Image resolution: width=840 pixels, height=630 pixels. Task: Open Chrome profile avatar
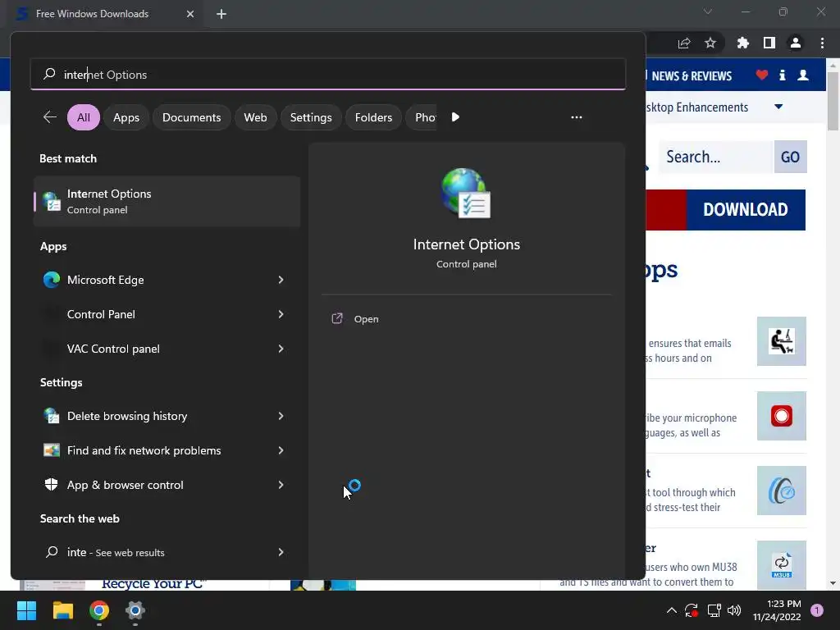click(x=796, y=43)
